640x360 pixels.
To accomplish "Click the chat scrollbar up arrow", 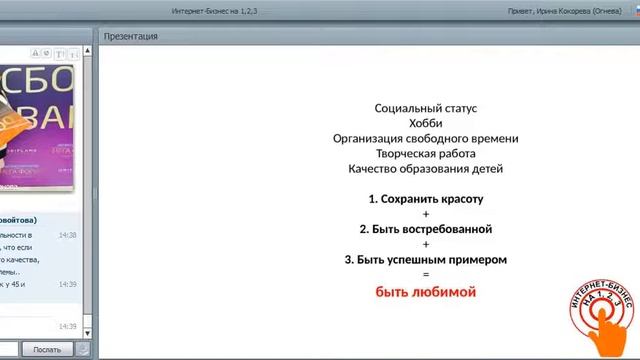I will (87, 51).
